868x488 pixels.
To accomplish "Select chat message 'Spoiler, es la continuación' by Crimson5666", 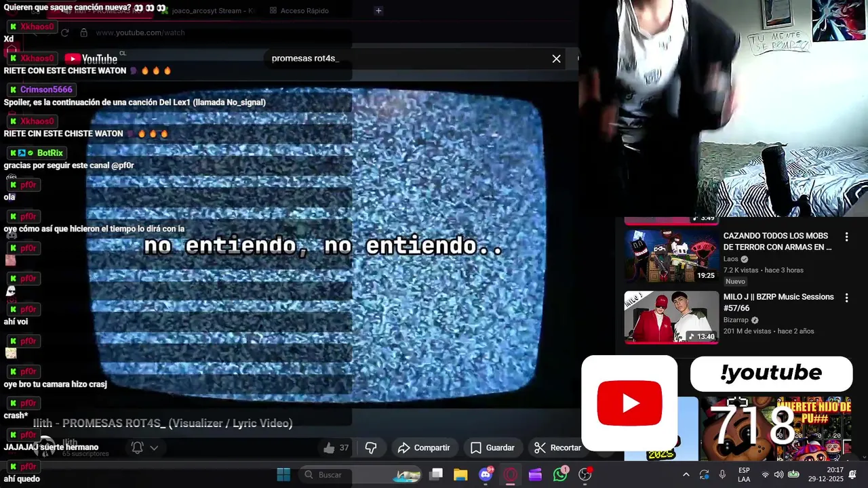I will (x=134, y=102).
